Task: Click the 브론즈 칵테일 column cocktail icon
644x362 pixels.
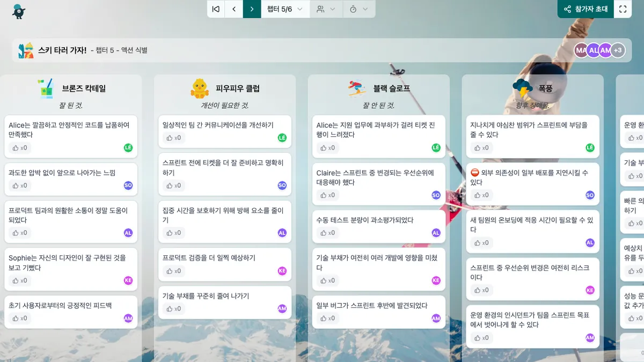Action: click(46, 88)
